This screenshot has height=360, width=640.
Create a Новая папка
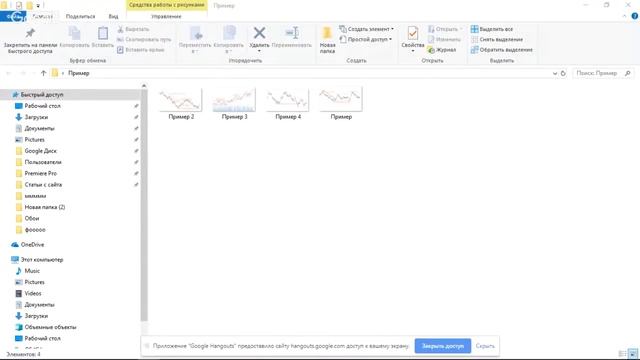[327, 40]
